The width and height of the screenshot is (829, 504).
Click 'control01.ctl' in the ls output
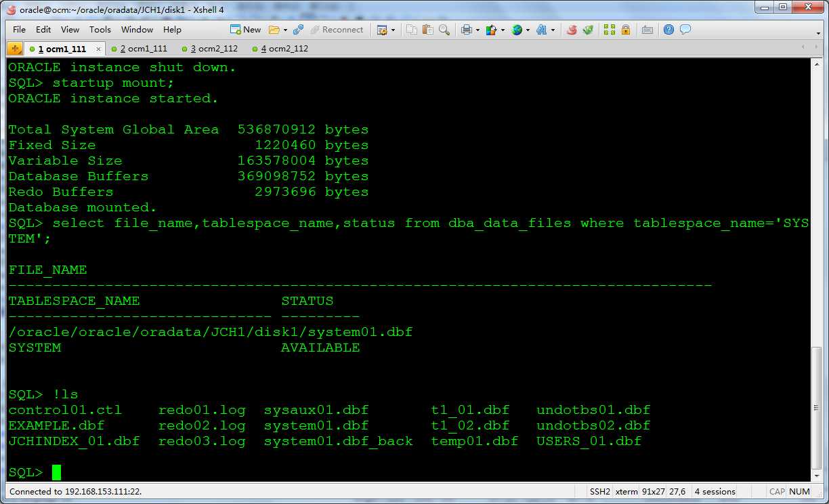65,410
